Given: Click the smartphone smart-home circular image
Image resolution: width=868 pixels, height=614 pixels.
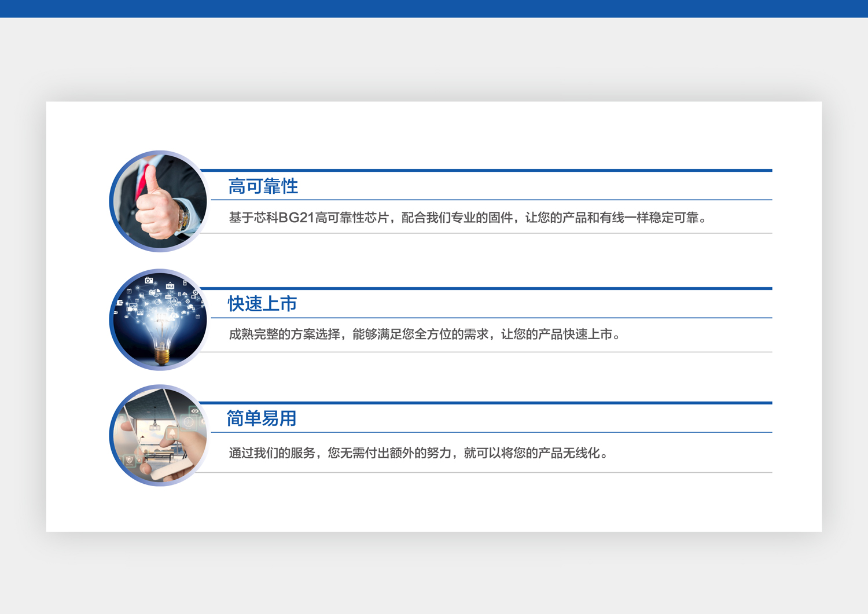Looking at the screenshot, I should pos(160,435).
